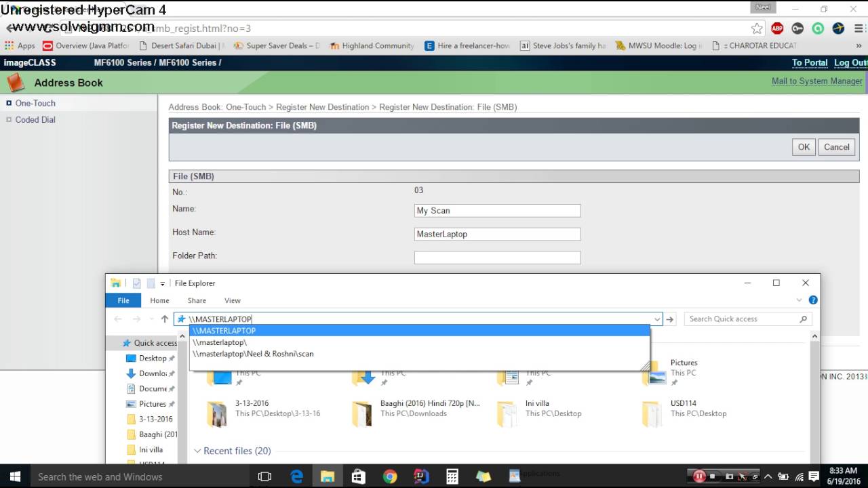This screenshot has width=868, height=488.
Task: Click the Pictures folder in frequent folders
Action: (x=685, y=372)
